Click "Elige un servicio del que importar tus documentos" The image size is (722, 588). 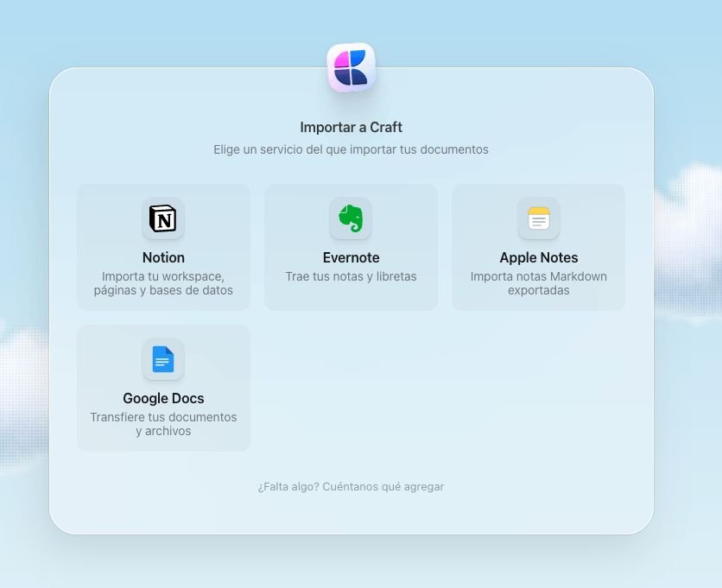pyautogui.click(x=351, y=149)
